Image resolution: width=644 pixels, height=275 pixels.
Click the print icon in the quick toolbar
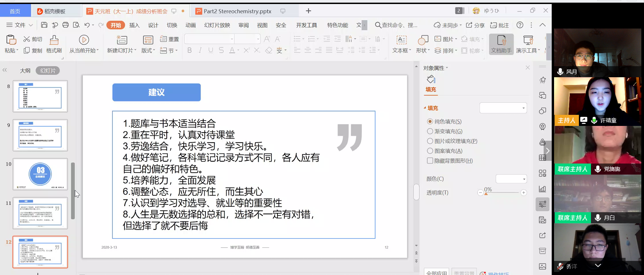[x=65, y=25]
